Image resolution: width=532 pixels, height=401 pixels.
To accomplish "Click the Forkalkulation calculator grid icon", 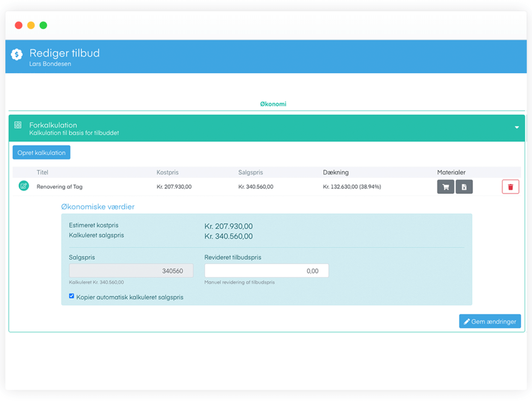I will click(18, 125).
